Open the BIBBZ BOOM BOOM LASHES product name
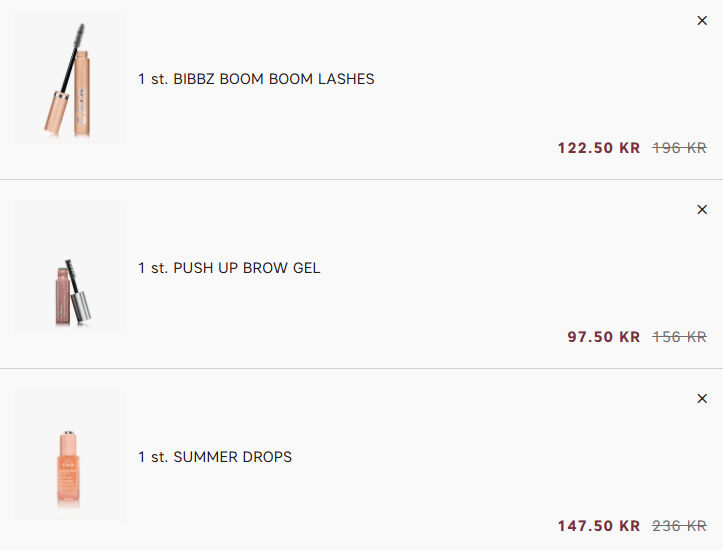 point(274,79)
